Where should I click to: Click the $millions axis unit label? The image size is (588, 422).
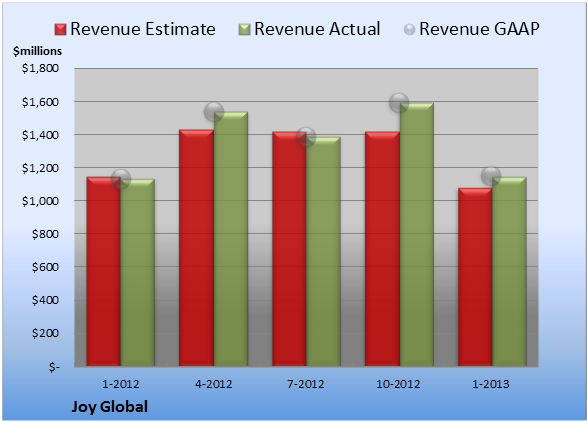(x=37, y=51)
